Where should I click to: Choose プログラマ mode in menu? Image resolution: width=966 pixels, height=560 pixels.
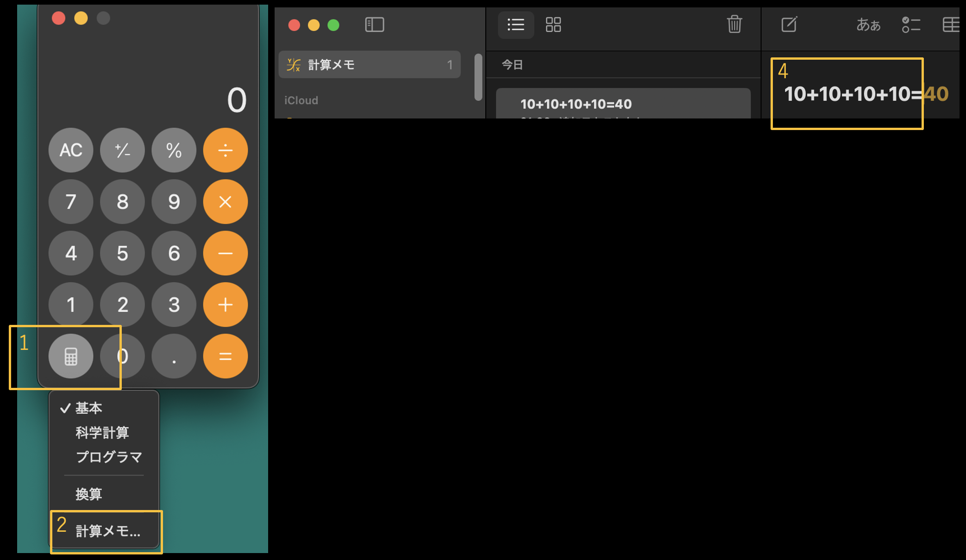coord(108,457)
